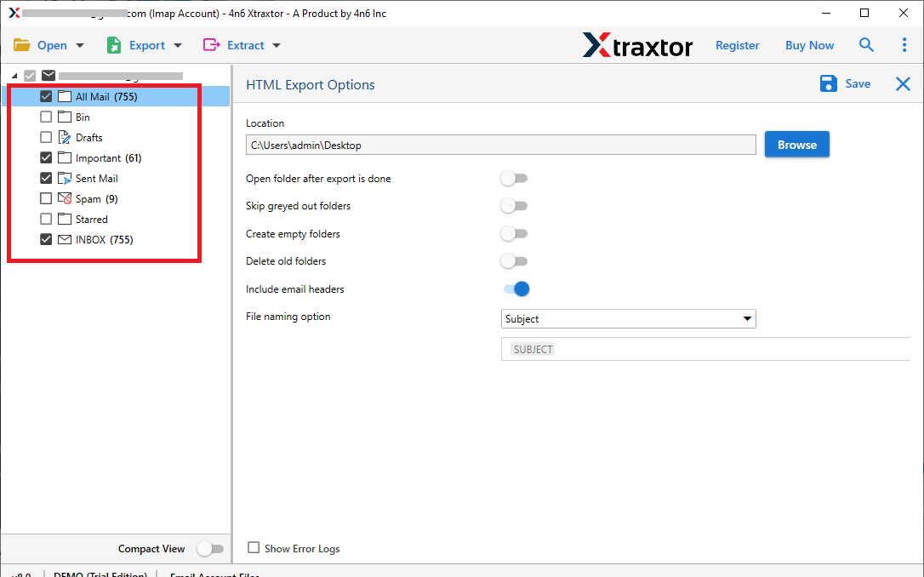Open the three-dot overflow menu
This screenshot has width=924, height=577.
click(904, 44)
